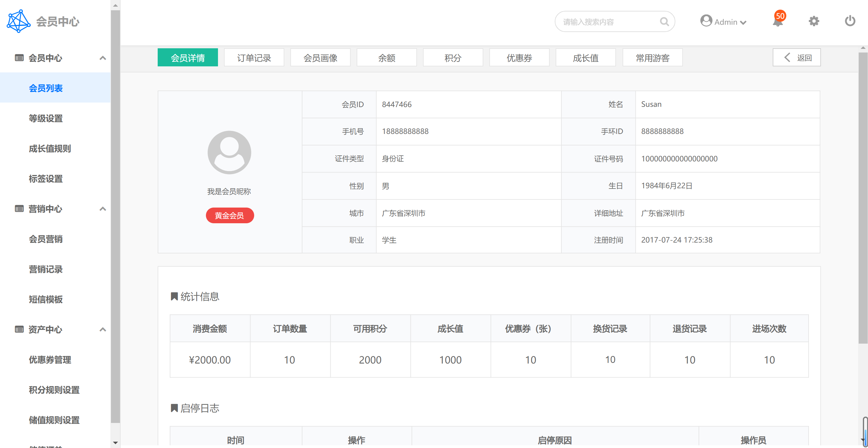Click birthday value 1984年6月22日
Screen dimensions: 868x448
667,186
